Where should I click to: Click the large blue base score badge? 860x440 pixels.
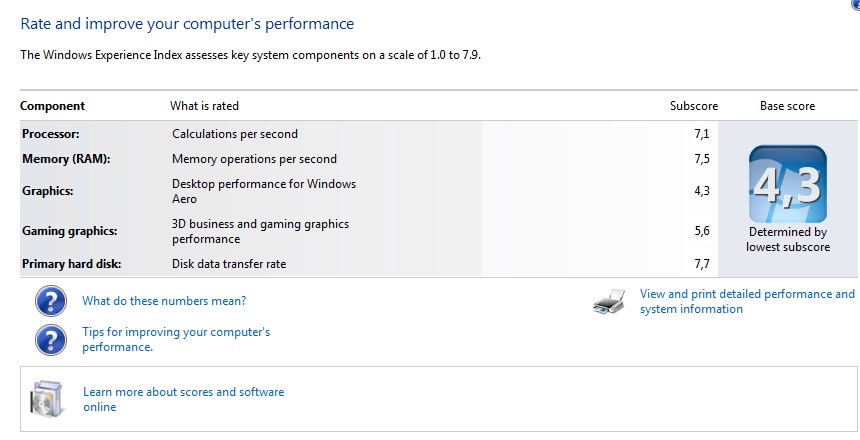pos(788,184)
